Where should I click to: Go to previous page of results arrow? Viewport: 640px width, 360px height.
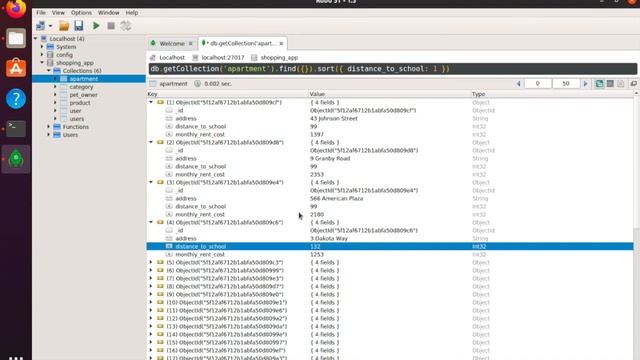[x=518, y=84]
